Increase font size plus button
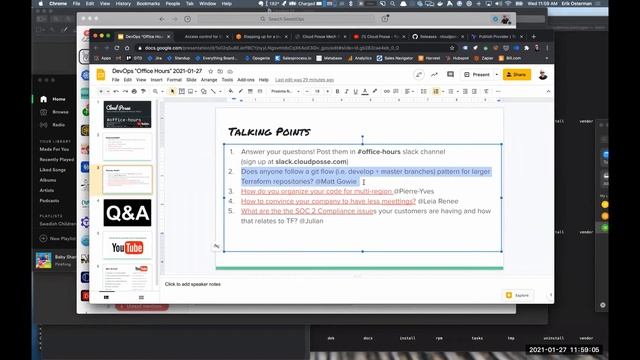The height and width of the screenshot is (360, 640). (x=327, y=91)
